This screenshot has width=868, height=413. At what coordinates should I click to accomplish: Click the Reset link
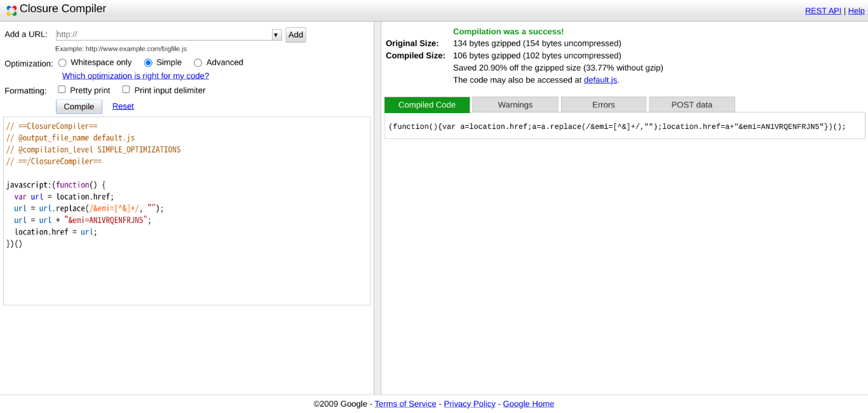123,106
